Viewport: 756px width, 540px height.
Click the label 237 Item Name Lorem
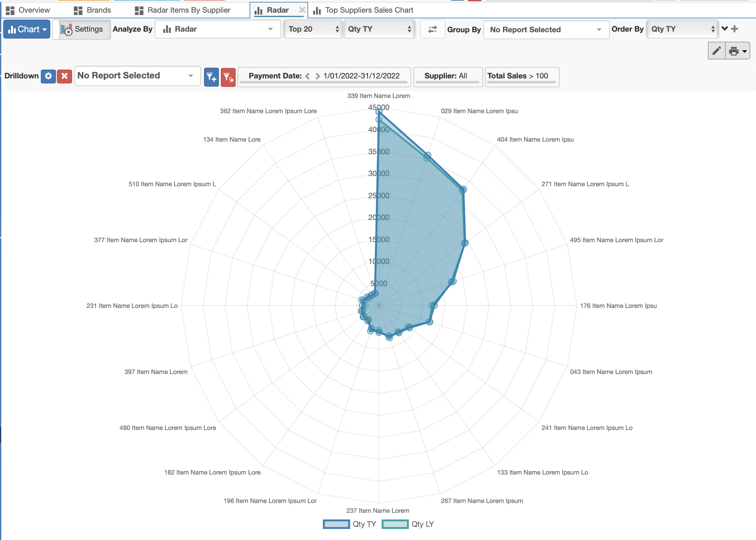pos(378,511)
